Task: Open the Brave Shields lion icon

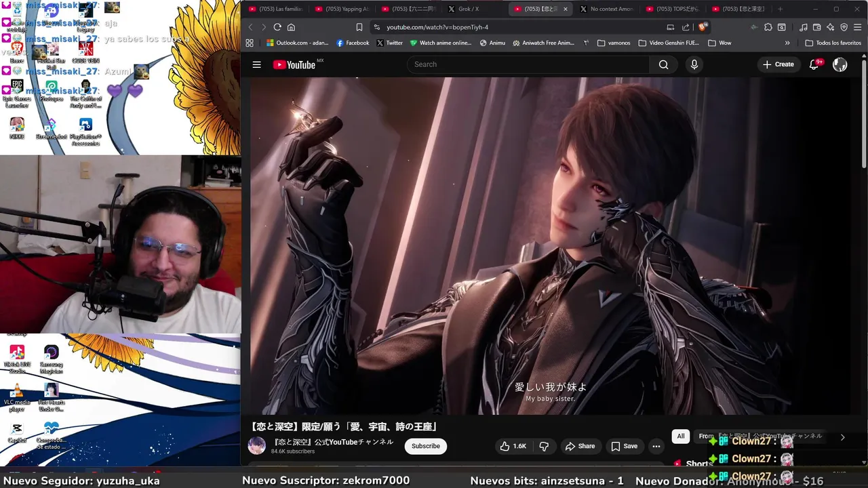Action: 703,27
